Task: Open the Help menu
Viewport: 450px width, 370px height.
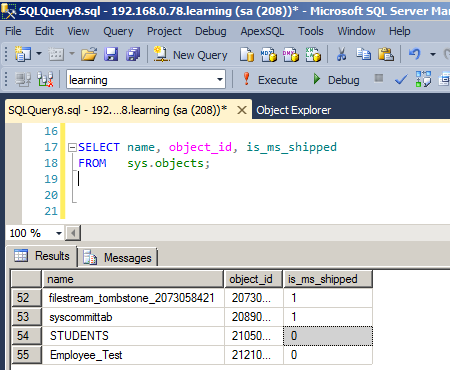Action: [400, 31]
